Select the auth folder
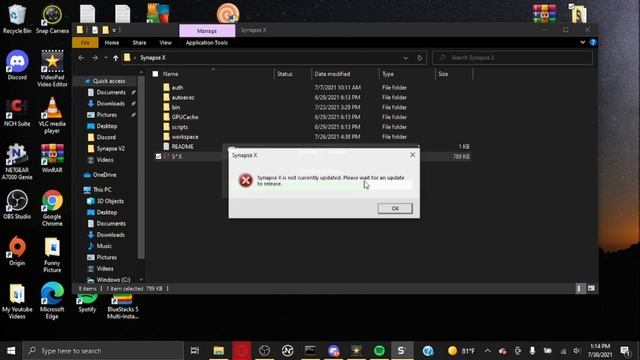 click(177, 87)
